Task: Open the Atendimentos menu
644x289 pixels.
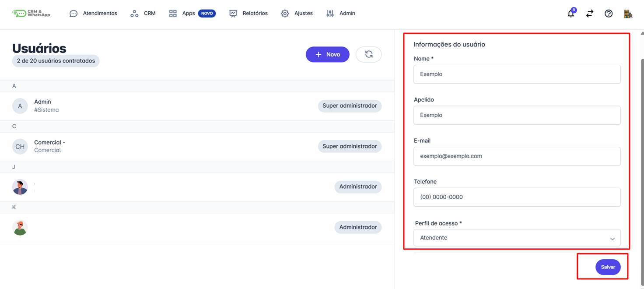Action: point(94,14)
